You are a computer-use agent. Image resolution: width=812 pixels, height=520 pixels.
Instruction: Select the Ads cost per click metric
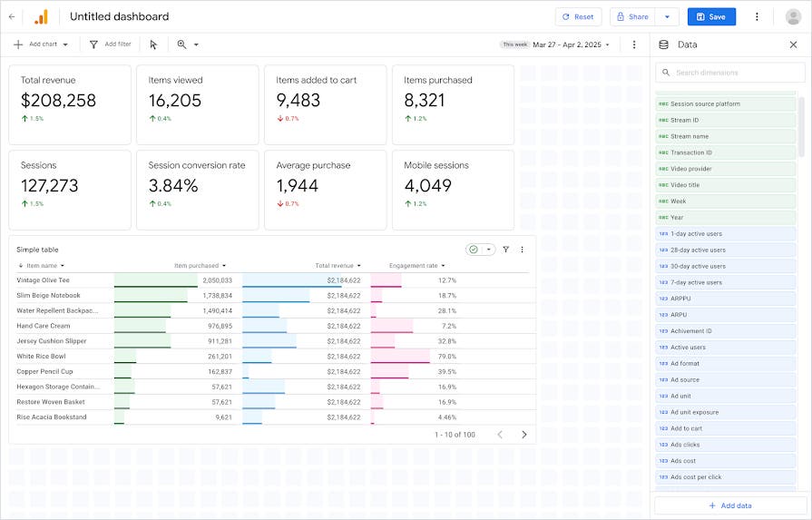click(x=726, y=477)
